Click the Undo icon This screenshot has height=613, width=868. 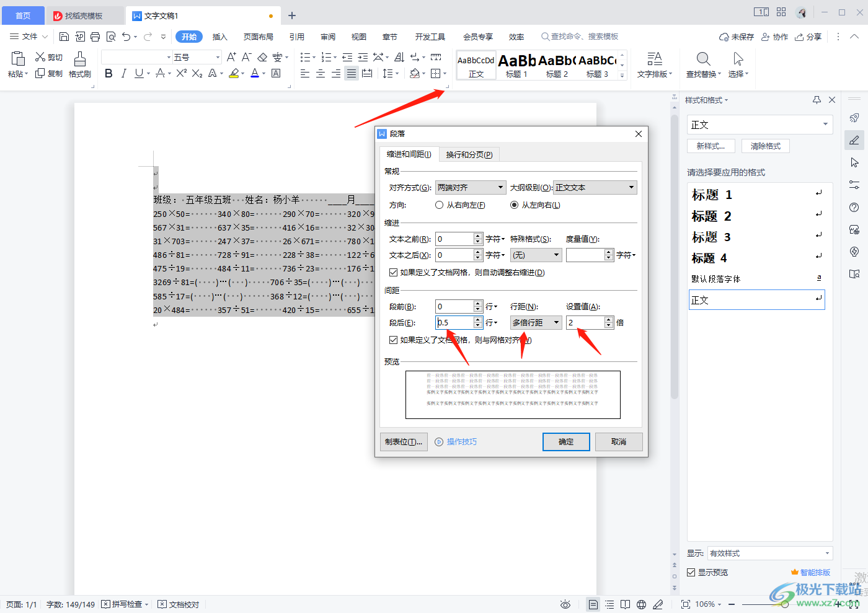tap(126, 37)
